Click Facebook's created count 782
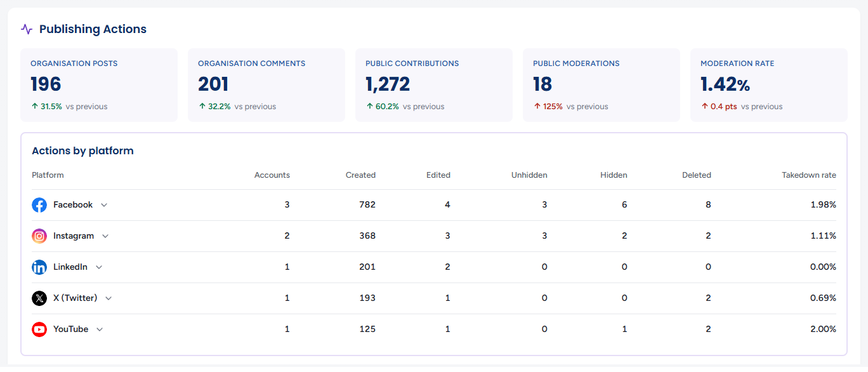 (x=367, y=205)
